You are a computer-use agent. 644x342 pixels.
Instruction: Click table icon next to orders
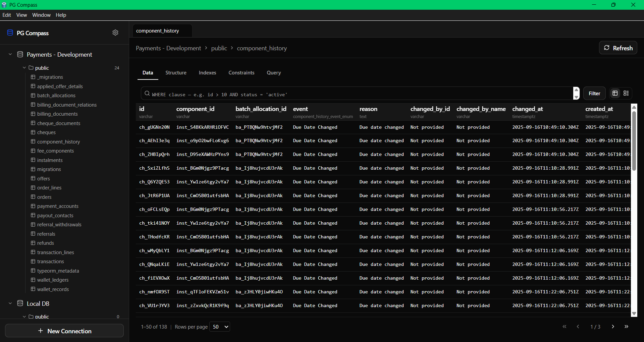33,197
